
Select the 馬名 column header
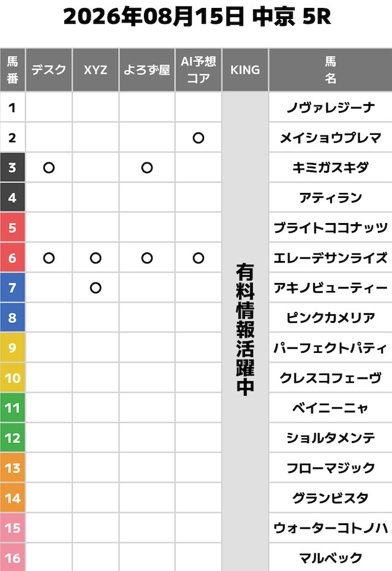tap(331, 70)
